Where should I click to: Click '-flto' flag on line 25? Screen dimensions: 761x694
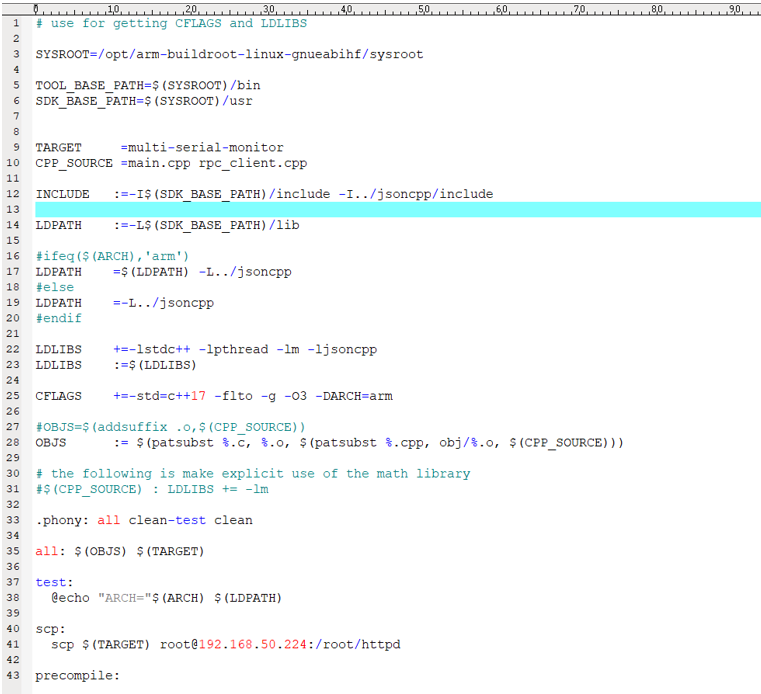coord(233,396)
